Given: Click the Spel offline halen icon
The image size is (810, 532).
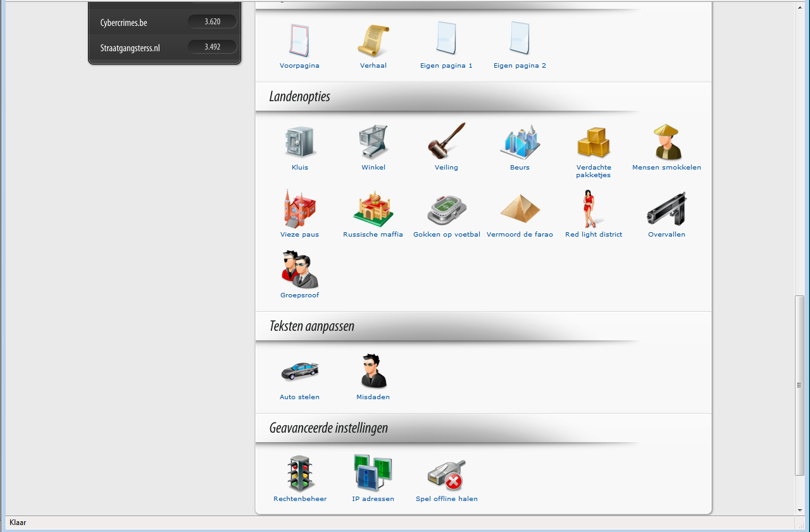Looking at the screenshot, I should click(446, 476).
